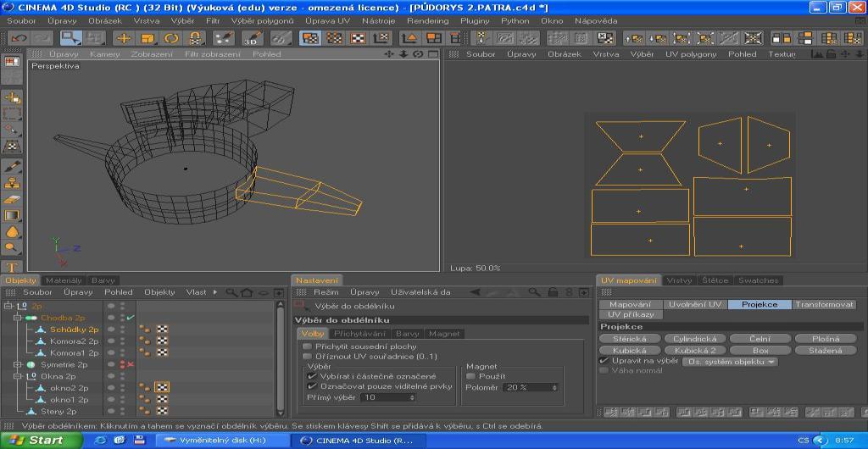Image resolution: width=868 pixels, height=449 pixels.
Task: Open the Os. systém objektu dropdown
Action: (730, 362)
